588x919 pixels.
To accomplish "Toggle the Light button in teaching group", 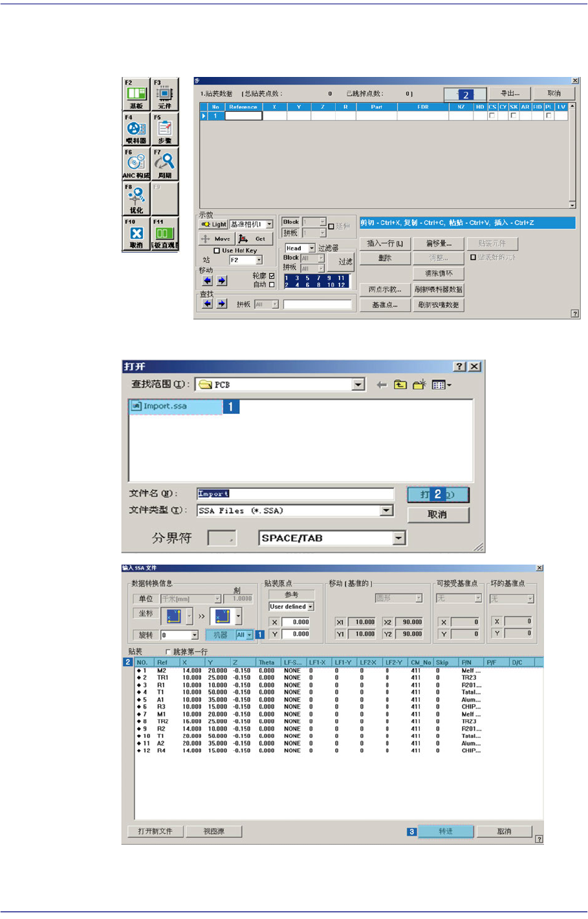I will click(213, 224).
